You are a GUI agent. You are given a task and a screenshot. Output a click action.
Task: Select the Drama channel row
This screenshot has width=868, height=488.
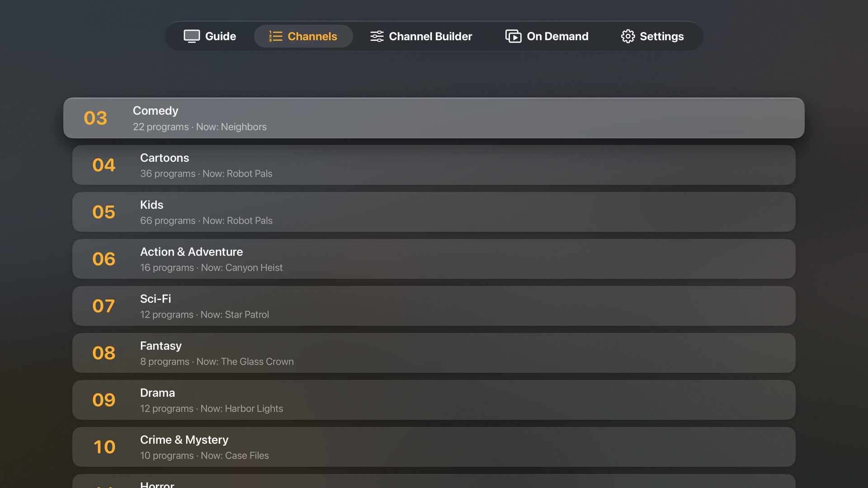point(434,400)
